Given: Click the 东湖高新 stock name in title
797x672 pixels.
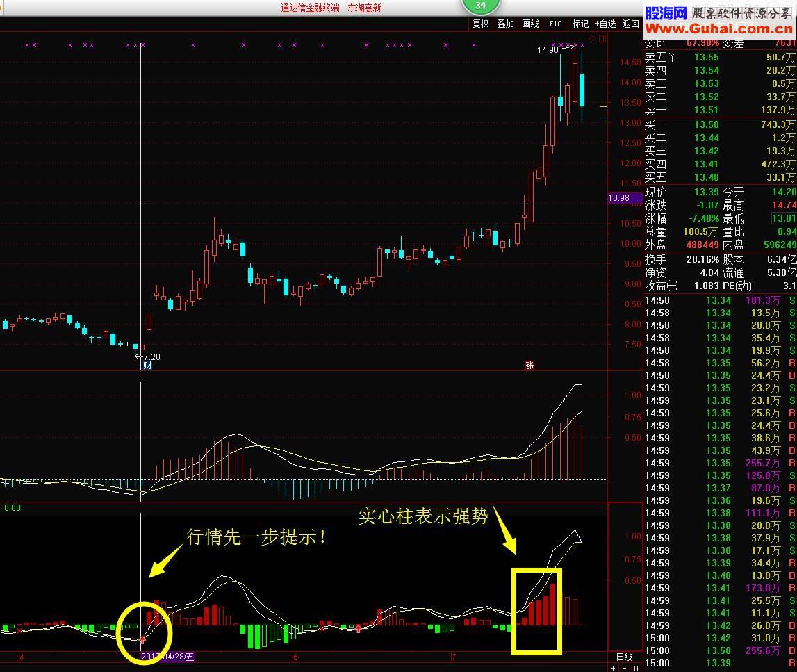Looking at the screenshot, I should tap(364, 8).
